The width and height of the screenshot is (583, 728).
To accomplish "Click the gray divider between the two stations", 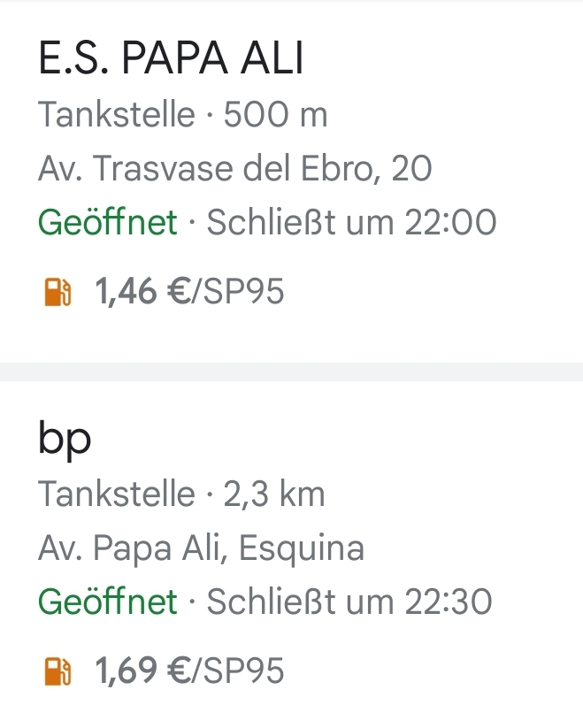I will 291,372.
